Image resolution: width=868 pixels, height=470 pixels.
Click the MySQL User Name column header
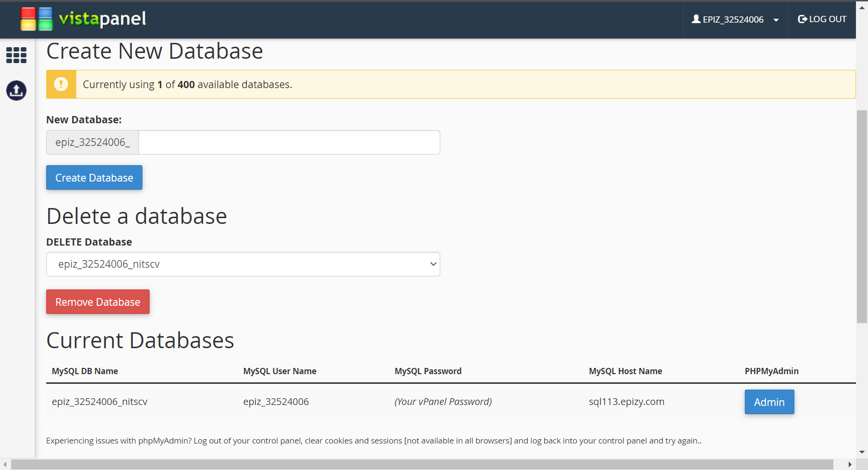click(280, 371)
